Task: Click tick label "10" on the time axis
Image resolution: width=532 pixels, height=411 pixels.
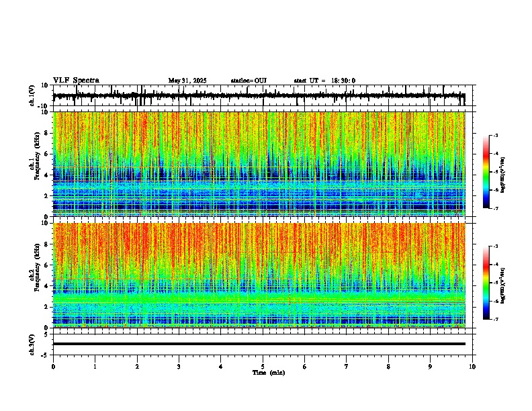Action: (472, 367)
